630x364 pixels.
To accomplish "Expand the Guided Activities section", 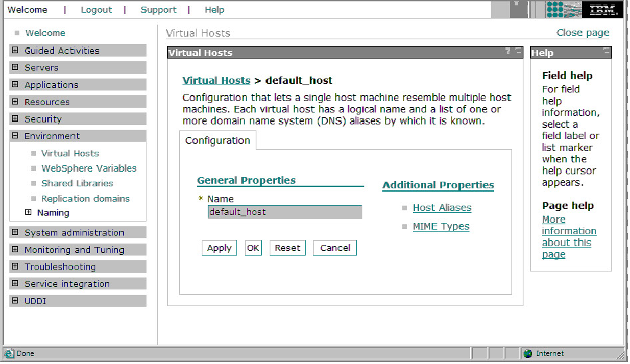I will 15,50.
